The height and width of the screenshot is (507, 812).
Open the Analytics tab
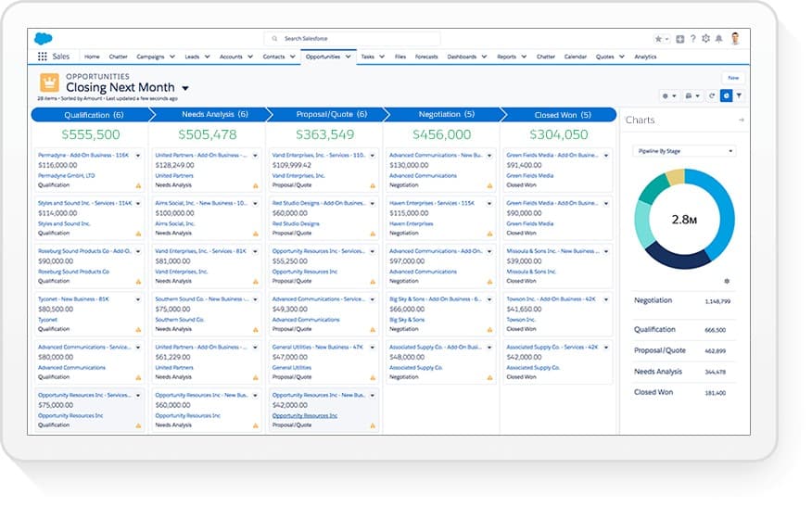point(645,57)
